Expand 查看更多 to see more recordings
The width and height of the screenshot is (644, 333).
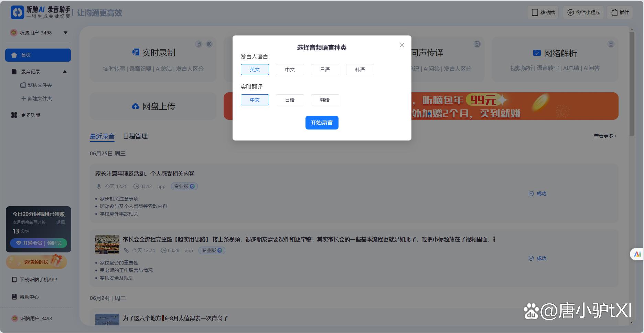point(605,136)
